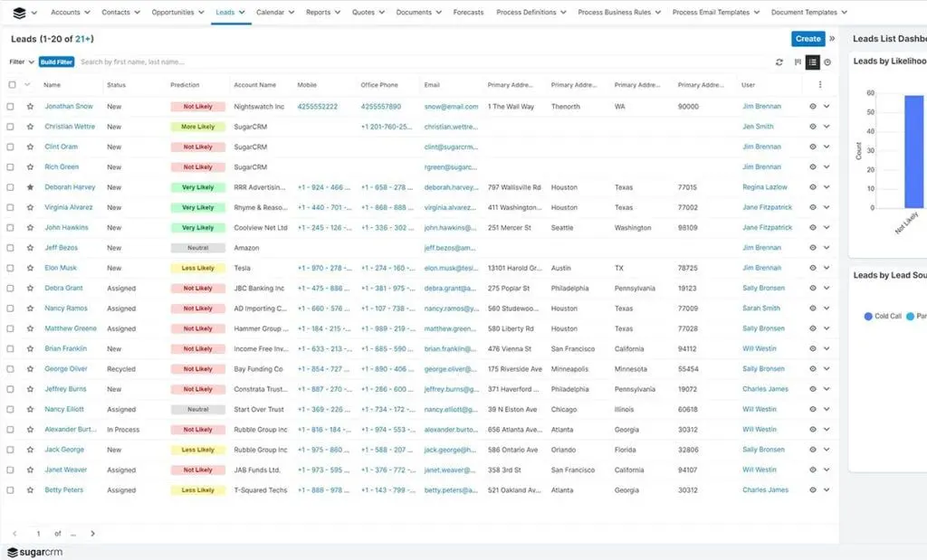The width and height of the screenshot is (927, 560).
Task: Check the Jeffrey Burns row checkbox
Action: (x=10, y=389)
